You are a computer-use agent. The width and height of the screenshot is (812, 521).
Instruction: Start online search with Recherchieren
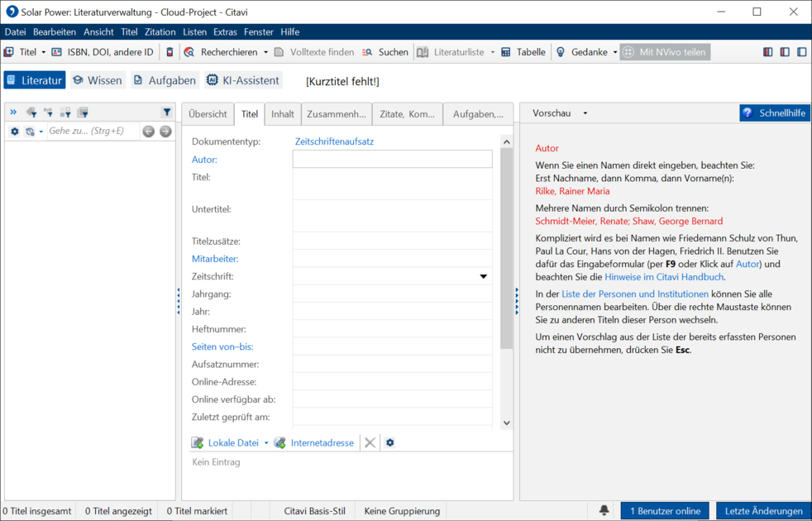point(221,52)
